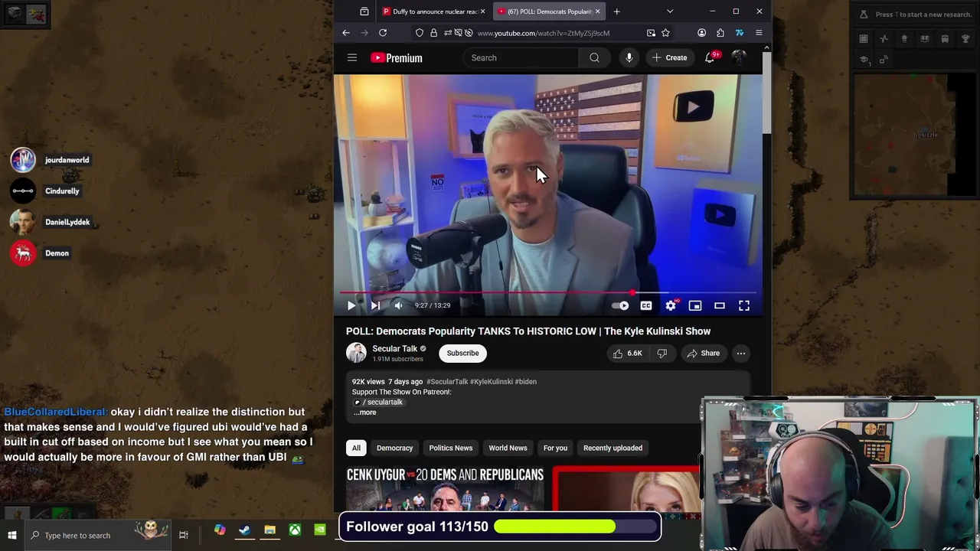Close the POLL Democrats Popularity tab
This screenshot has width=980, height=551.
click(x=597, y=11)
